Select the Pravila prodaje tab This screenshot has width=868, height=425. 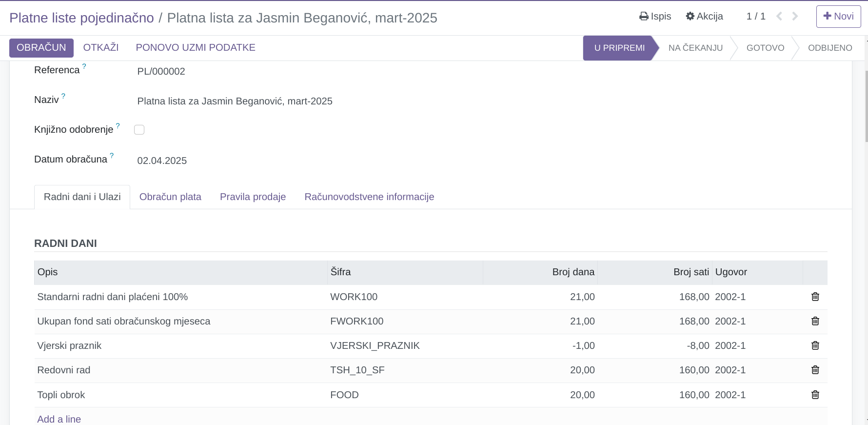click(253, 197)
